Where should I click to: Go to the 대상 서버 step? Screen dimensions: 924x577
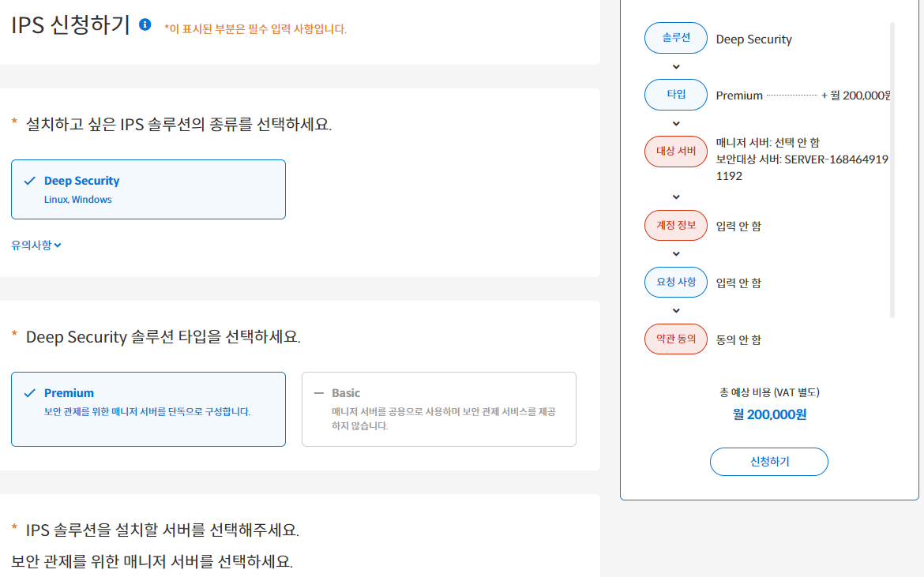(x=676, y=152)
